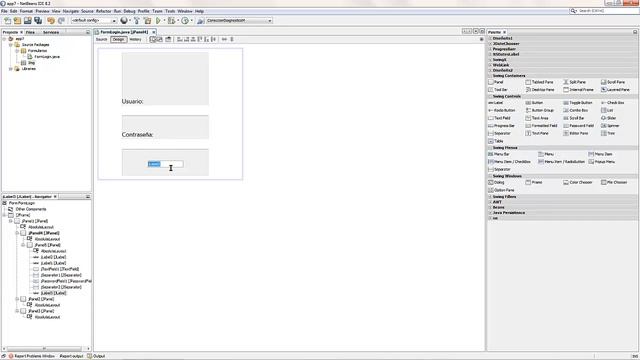Click the Save All toolbar icon

(x=38, y=20)
